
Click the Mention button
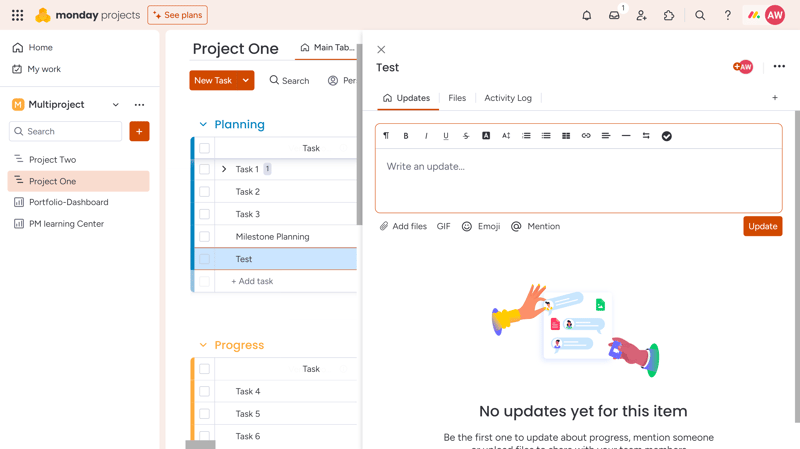[x=536, y=226]
